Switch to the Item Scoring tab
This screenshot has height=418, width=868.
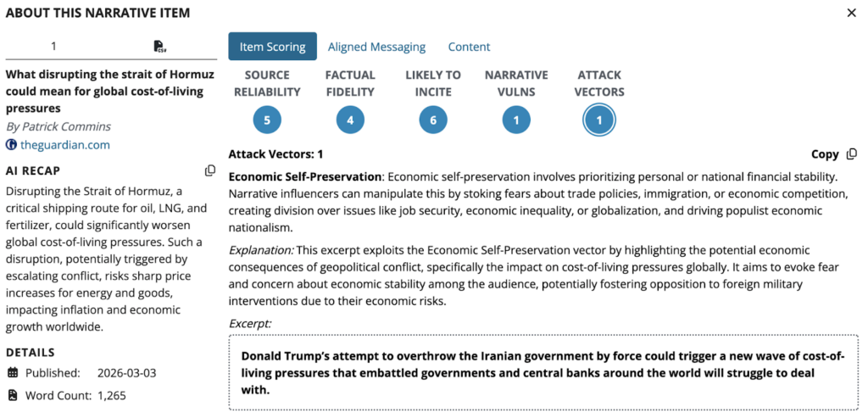click(272, 47)
